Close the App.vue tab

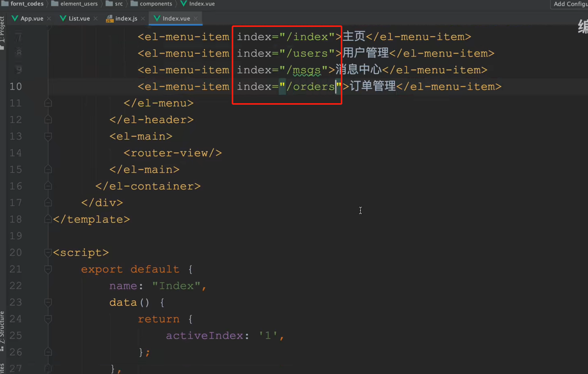pos(49,18)
